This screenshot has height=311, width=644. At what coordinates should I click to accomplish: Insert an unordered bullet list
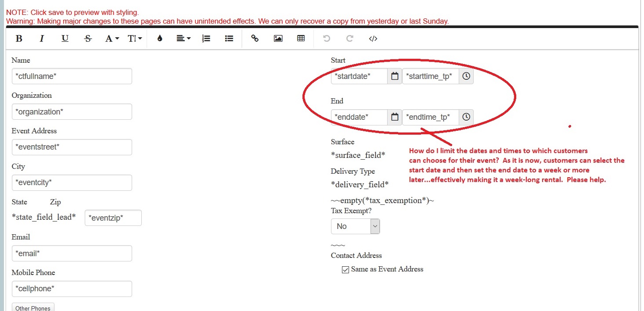(229, 39)
